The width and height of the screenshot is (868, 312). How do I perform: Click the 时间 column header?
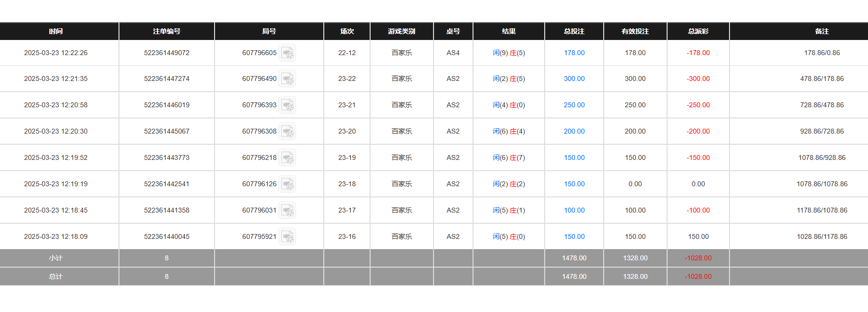pos(56,31)
